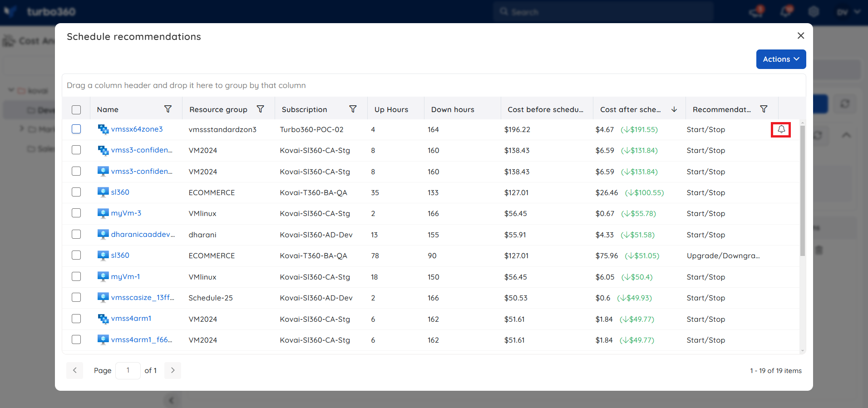Check the vmssx64zone3 row checkbox
This screenshot has width=868, height=408.
click(76, 129)
